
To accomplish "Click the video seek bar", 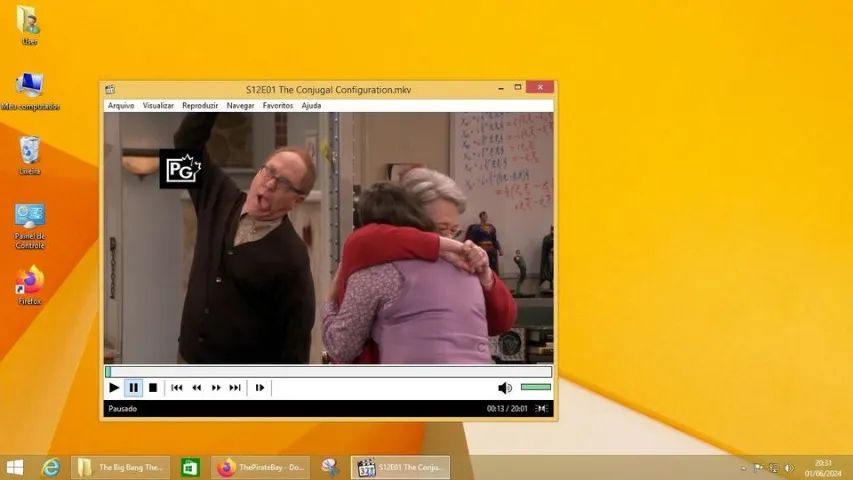I will [x=329, y=372].
